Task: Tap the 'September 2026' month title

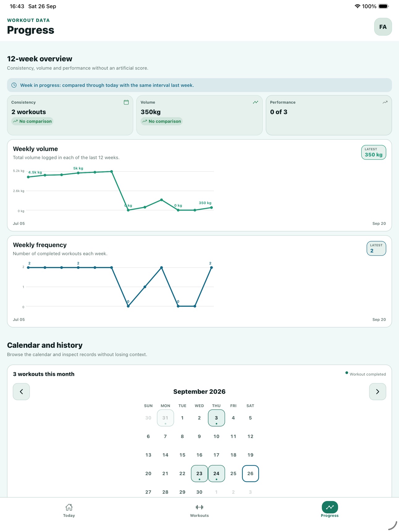Action: pos(199,392)
